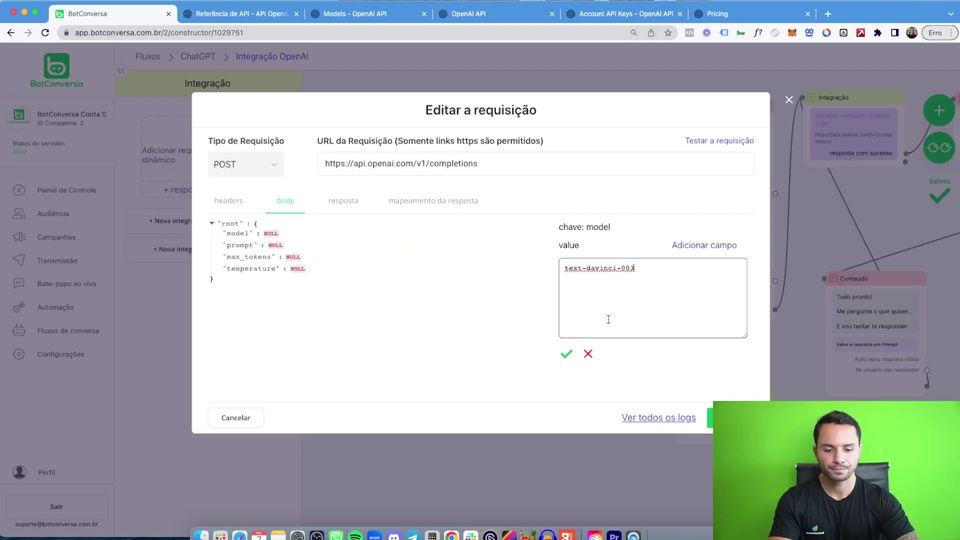The image size is (960, 540).
Task: Click the value textarea with text-davinci
Action: coord(653,298)
